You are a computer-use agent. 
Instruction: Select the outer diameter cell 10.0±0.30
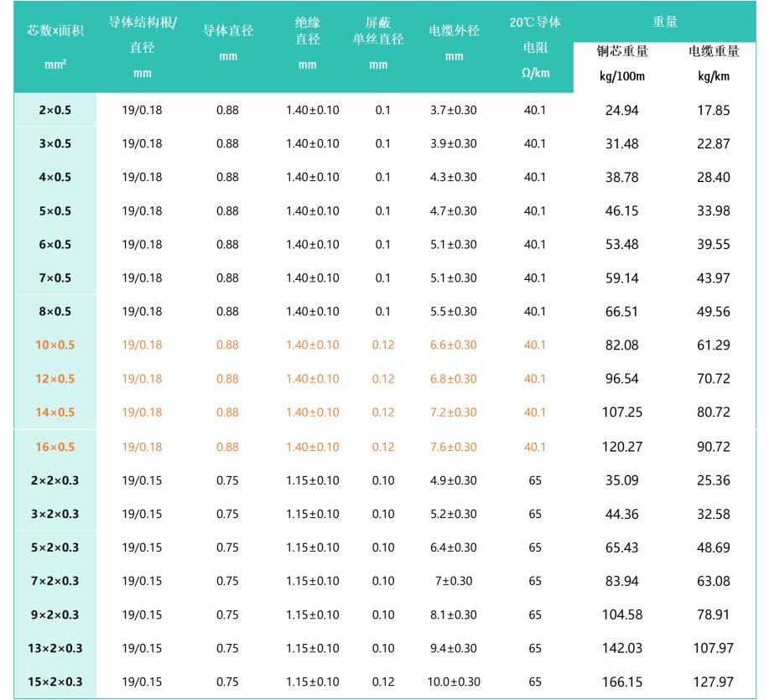[454, 682]
